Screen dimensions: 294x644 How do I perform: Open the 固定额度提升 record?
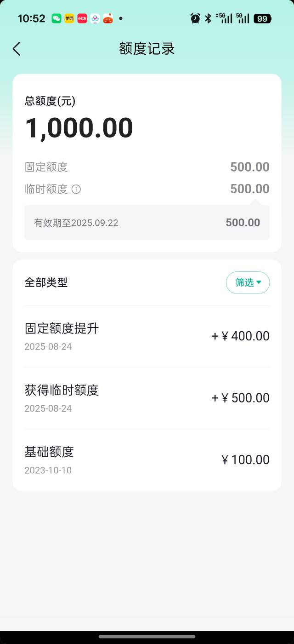(x=147, y=337)
